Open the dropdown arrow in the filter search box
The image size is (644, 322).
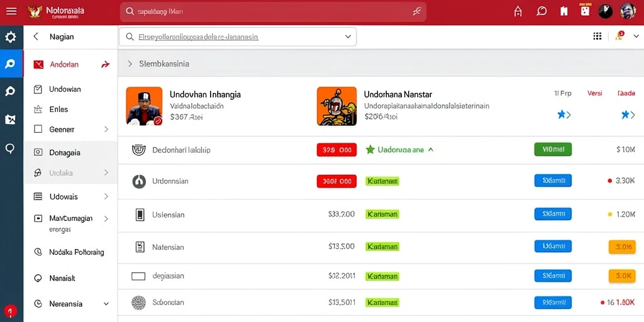[x=348, y=36]
